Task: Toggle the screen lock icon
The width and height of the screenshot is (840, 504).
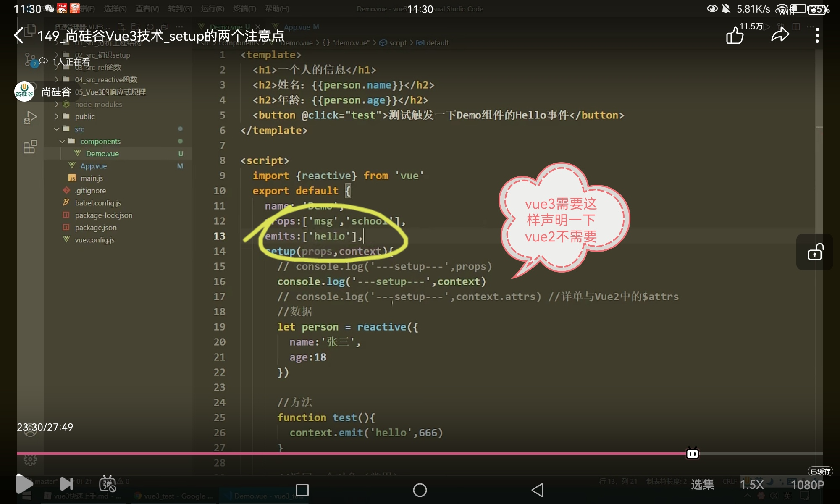Action: click(815, 252)
